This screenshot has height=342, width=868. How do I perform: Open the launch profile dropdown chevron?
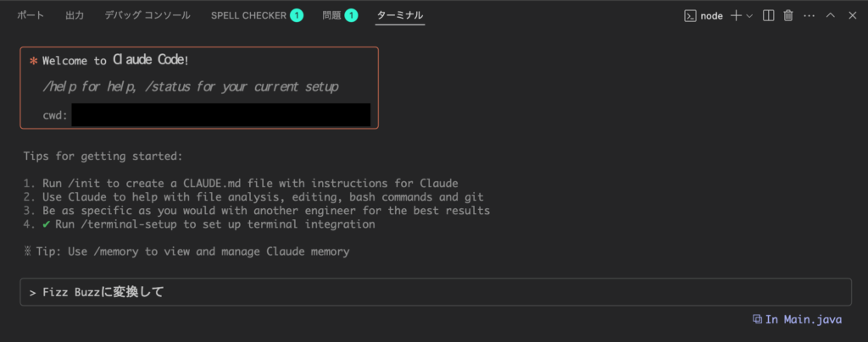(749, 16)
